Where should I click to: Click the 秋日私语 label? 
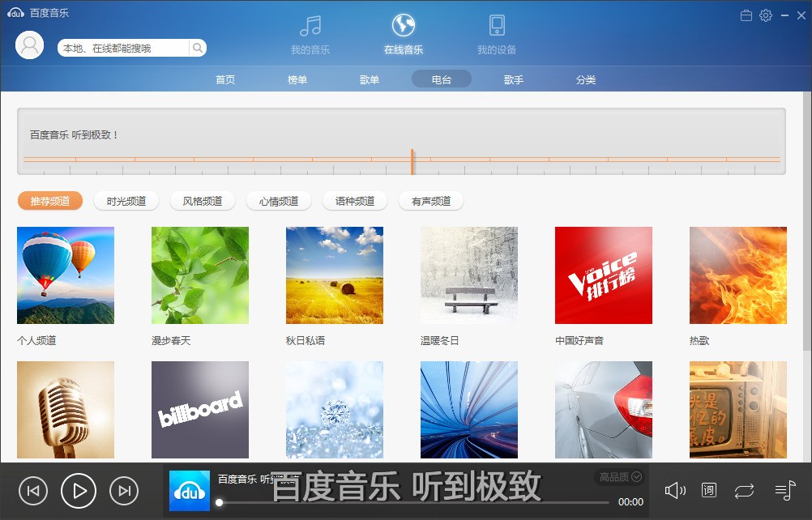coord(306,340)
